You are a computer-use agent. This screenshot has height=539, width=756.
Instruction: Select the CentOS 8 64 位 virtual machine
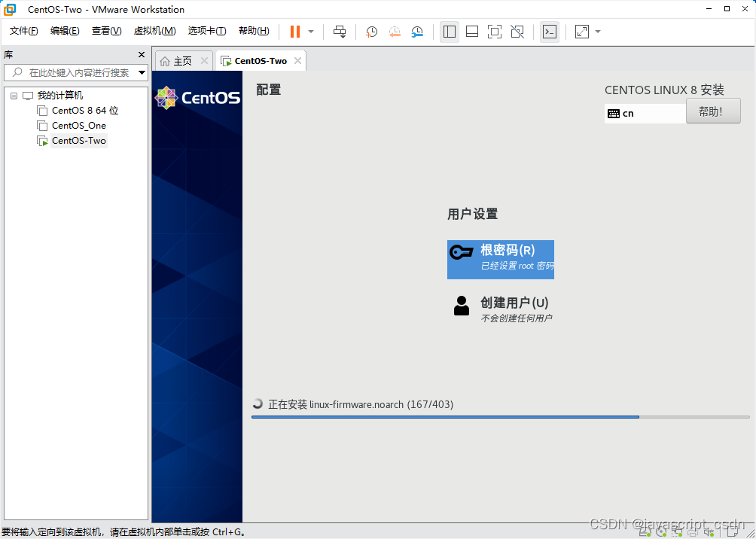85,111
